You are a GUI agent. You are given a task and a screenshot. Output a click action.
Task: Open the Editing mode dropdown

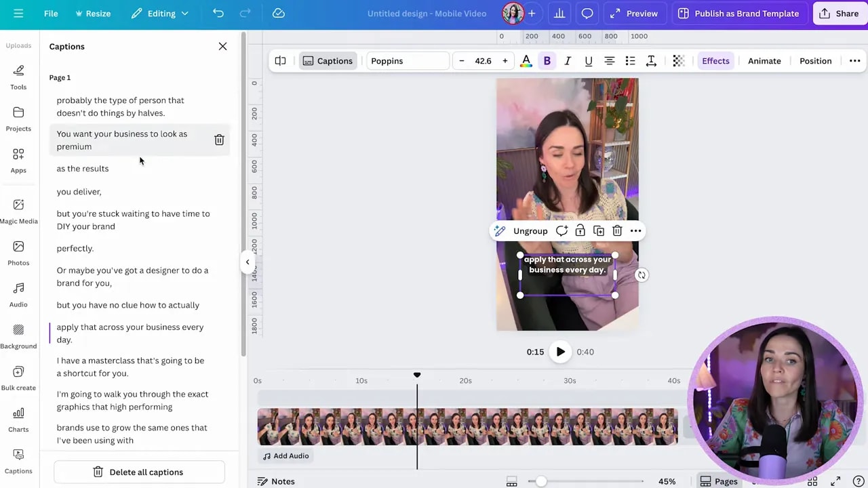[161, 14]
